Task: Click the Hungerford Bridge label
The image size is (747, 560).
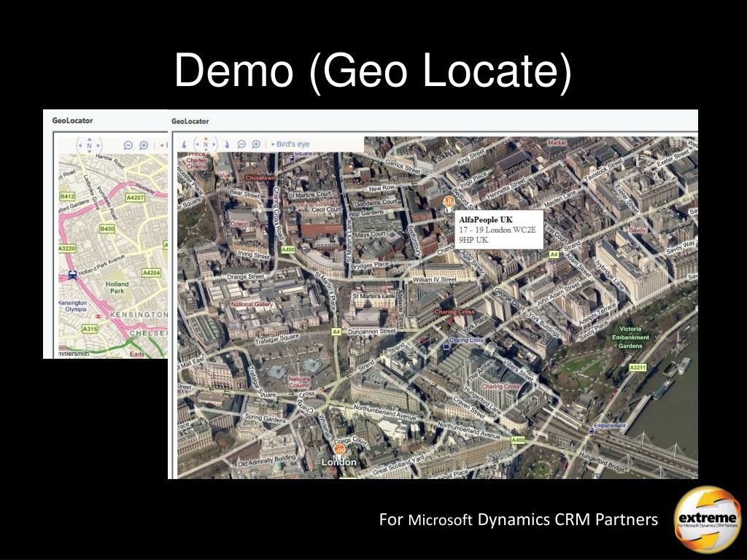Action: coord(601,461)
